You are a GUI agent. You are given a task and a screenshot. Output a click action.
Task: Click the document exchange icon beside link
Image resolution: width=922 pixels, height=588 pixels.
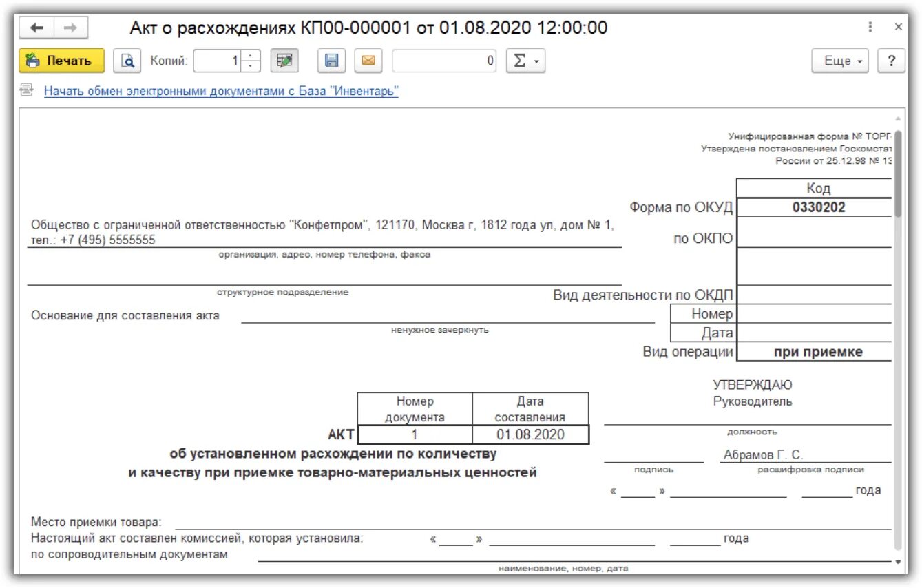(x=27, y=90)
